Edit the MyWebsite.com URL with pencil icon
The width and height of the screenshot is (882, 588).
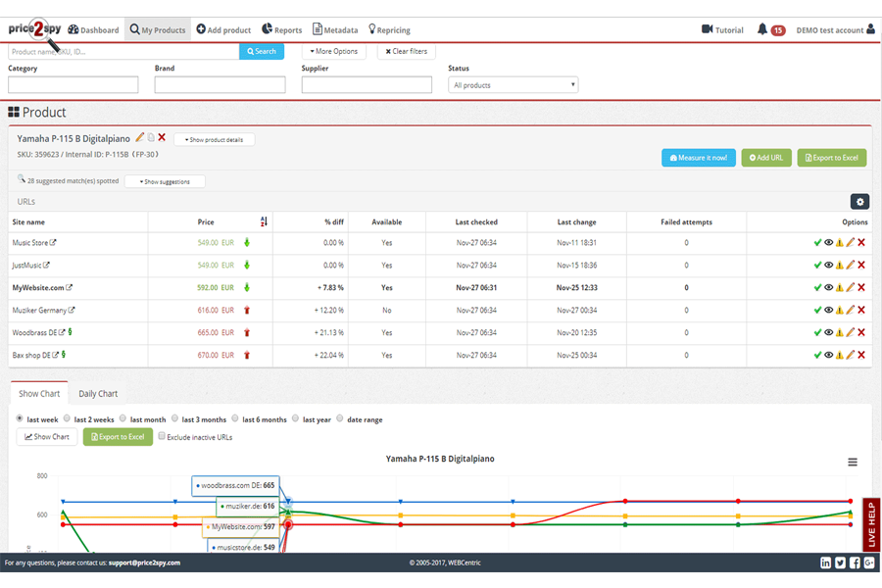tap(850, 287)
